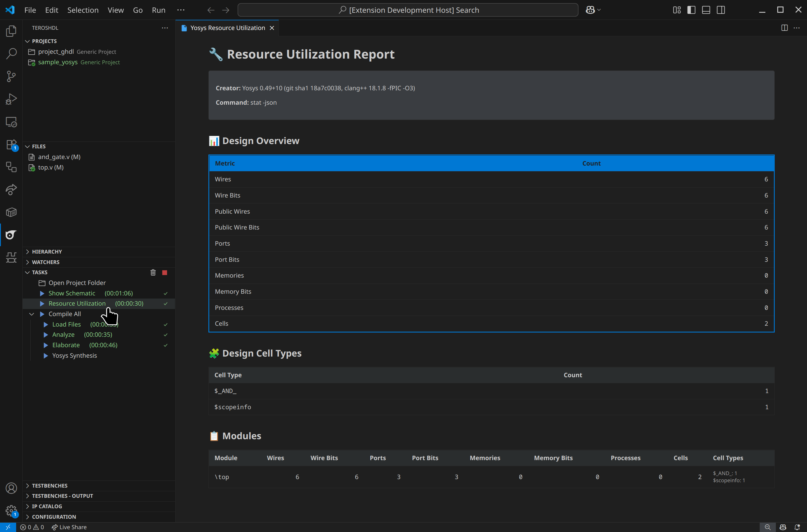Toggle Primary Side Bar visibility

coord(691,10)
